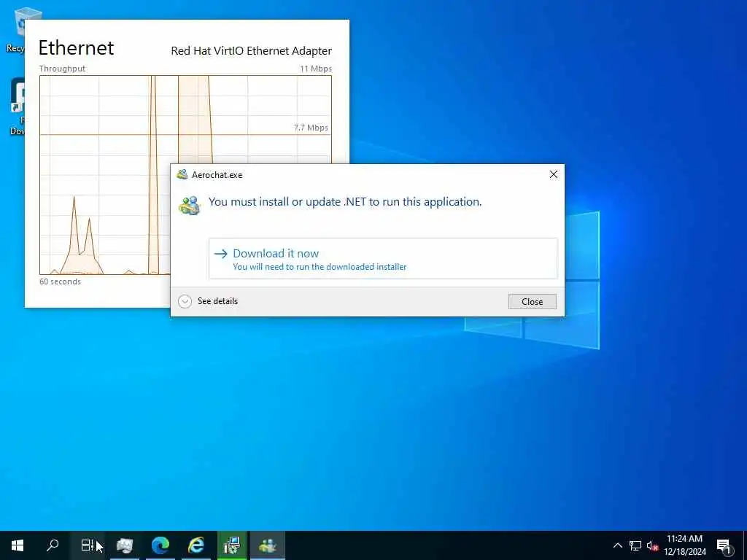The height and width of the screenshot is (560, 747).
Task: Click the Close button in Aerochat dialog
Action: (532, 301)
